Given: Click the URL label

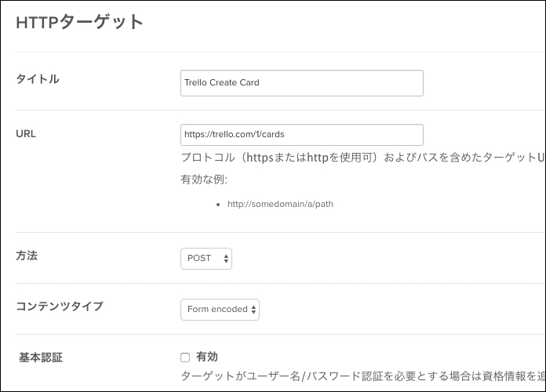Looking at the screenshot, I should pos(26,134).
